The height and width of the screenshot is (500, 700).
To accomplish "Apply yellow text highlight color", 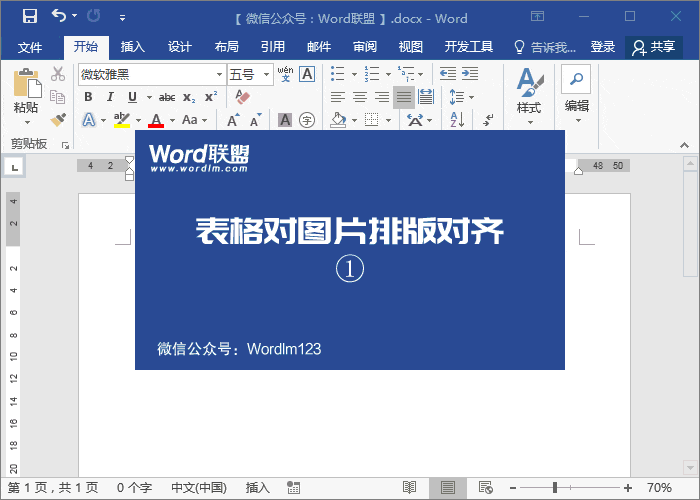I will click(x=121, y=120).
